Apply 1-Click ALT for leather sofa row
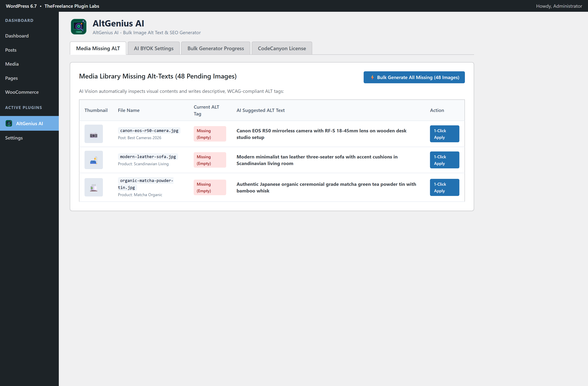 tap(444, 160)
